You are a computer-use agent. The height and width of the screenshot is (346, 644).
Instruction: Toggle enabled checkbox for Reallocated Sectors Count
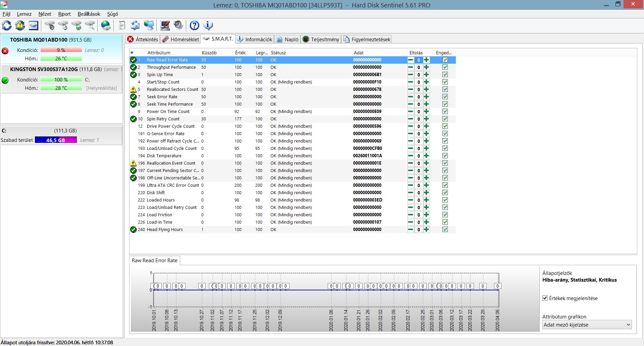pyautogui.click(x=445, y=90)
